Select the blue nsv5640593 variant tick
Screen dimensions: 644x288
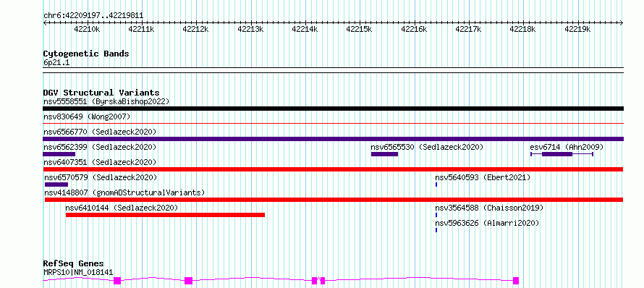click(x=436, y=185)
